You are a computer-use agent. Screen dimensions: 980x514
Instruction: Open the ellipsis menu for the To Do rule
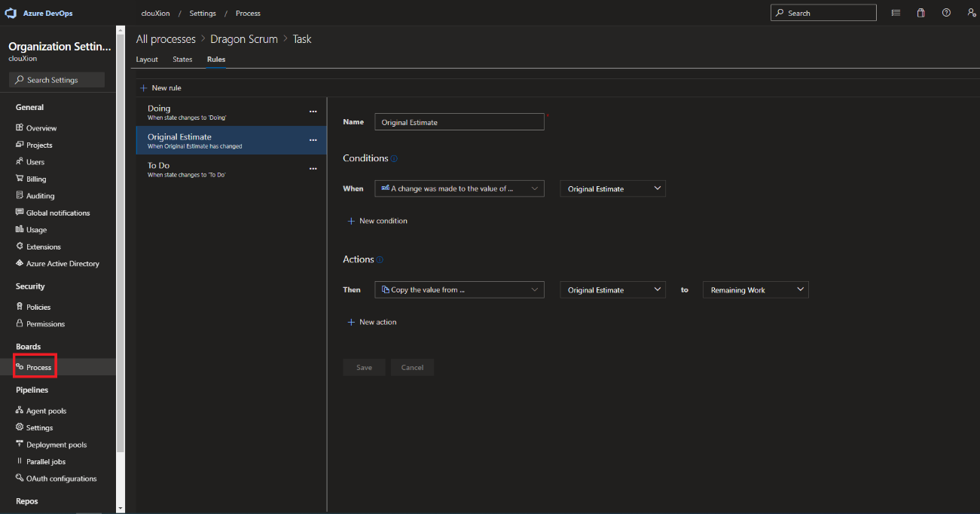point(313,169)
